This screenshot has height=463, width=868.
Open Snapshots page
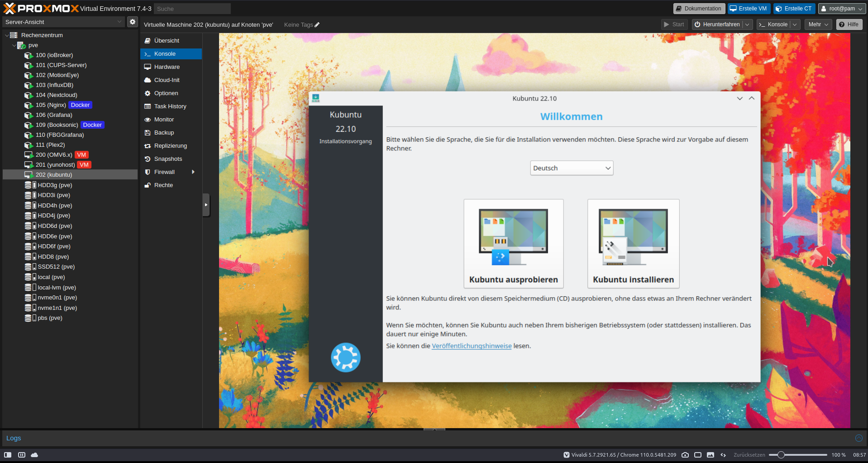click(171, 159)
